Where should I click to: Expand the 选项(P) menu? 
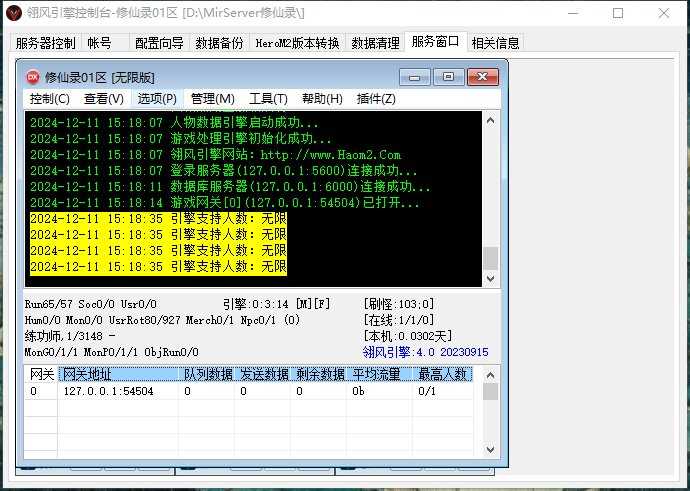point(157,99)
